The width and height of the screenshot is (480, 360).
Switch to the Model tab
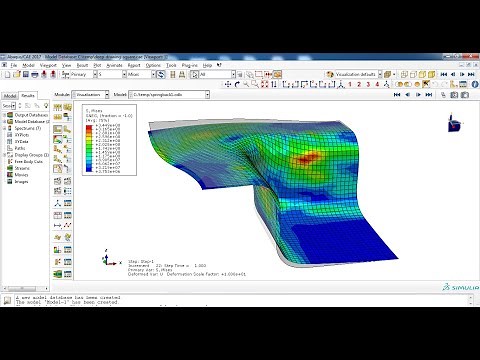tap(10, 96)
